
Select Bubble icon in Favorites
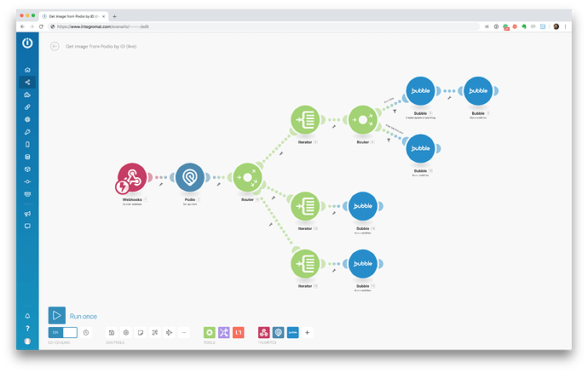click(x=293, y=332)
